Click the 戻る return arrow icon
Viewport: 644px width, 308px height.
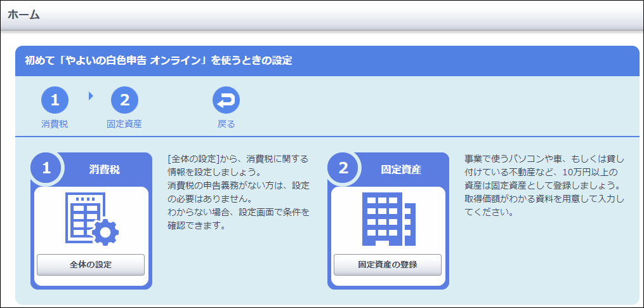[226, 100]
